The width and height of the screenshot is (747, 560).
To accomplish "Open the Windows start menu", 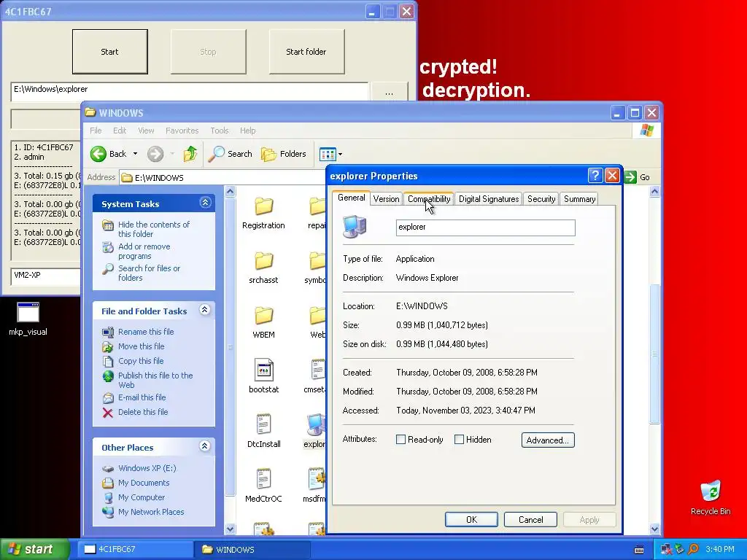I will (x=34, y=549).
